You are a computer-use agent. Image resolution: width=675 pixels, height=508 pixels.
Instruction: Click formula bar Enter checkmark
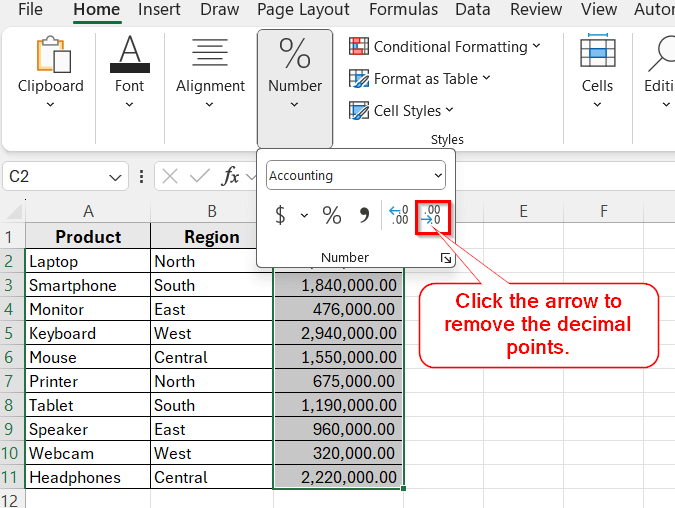[200, 176]
